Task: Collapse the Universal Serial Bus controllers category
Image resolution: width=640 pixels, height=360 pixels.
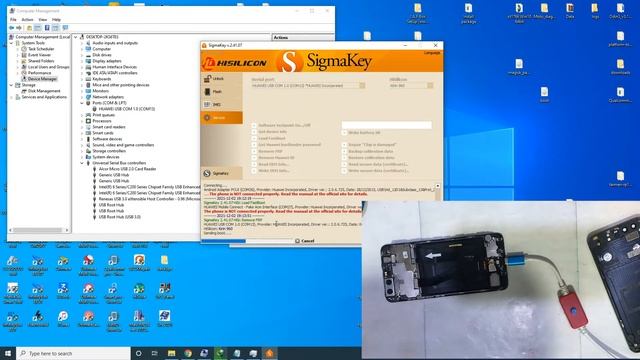Action: coord(82,163)
